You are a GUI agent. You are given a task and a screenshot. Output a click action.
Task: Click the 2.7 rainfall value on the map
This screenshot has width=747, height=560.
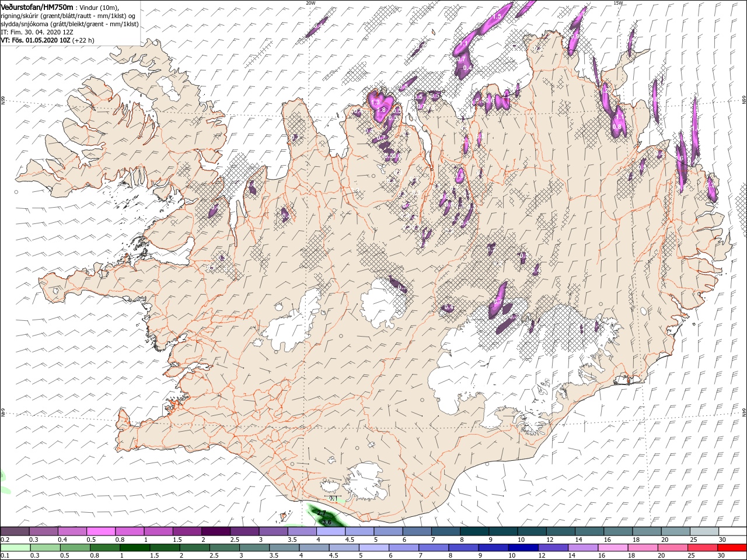click(322, 513)
